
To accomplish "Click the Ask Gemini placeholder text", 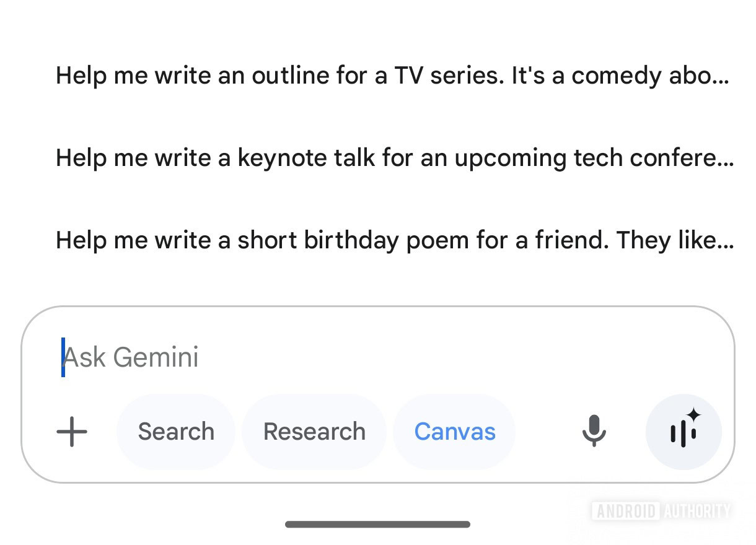I will (131, 357).
